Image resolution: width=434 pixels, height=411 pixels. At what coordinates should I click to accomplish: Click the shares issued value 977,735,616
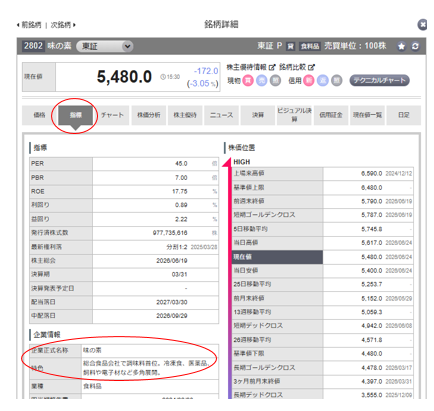point(170,233)
